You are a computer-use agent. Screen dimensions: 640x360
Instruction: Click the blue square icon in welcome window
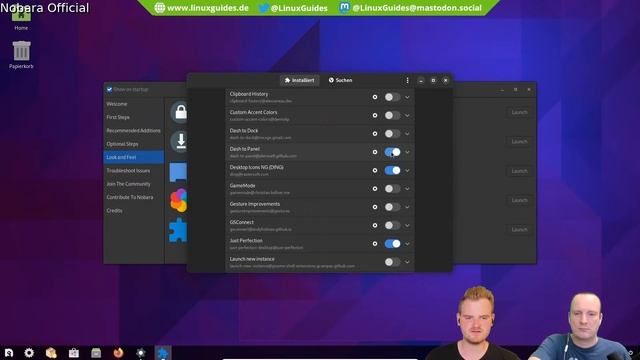coord(178,171)
